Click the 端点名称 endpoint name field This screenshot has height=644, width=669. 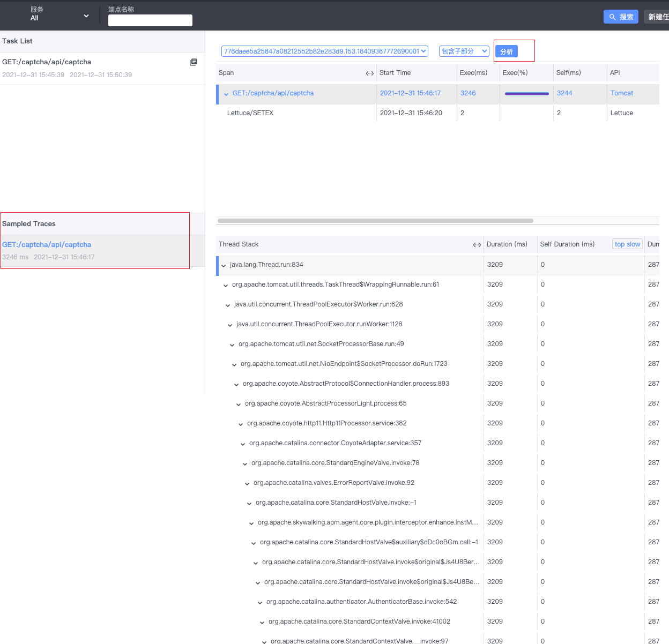point(150,20)
